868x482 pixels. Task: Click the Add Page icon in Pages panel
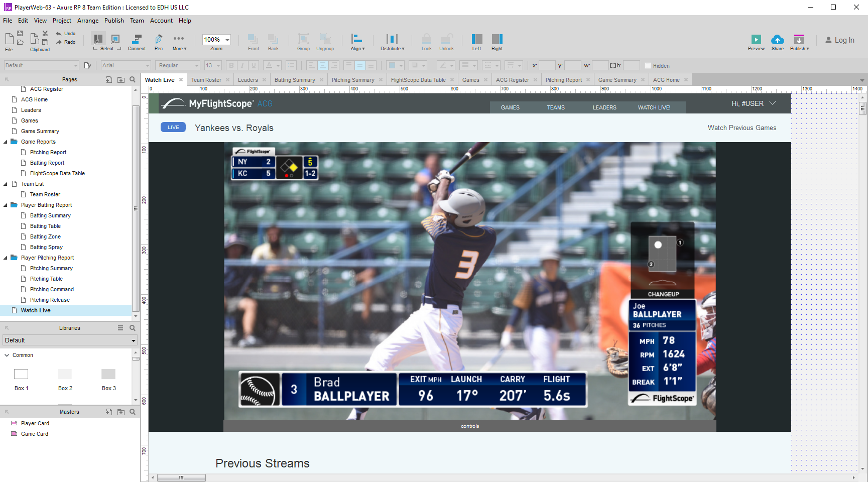pyautogui.click(x=109, y=79)
